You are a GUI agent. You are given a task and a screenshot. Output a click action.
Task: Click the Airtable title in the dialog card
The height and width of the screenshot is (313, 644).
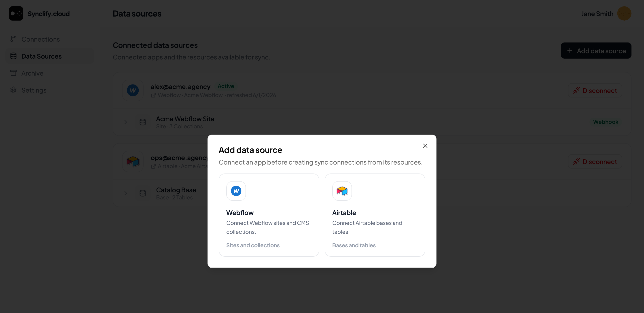click(x=344, y=213)
